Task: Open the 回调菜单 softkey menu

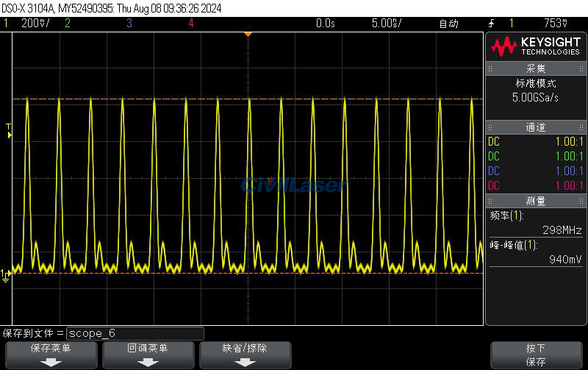Action: [x=148, y=355]
